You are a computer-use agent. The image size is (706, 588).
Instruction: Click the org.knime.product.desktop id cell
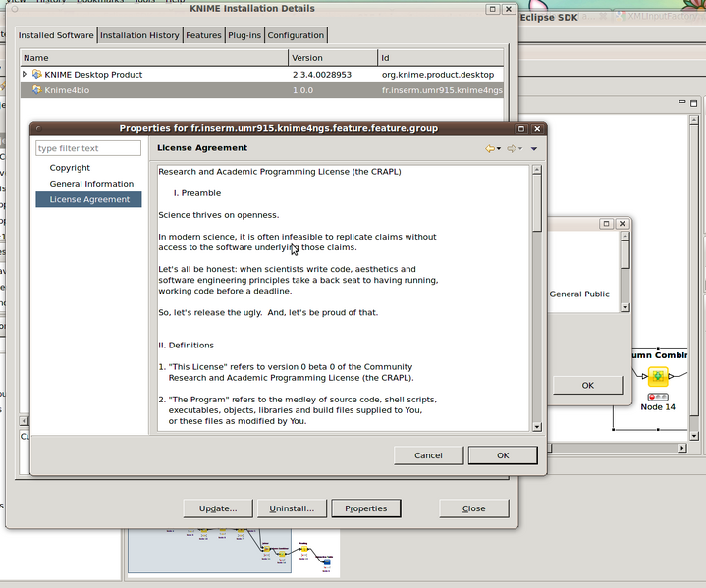click(x=438, y=75)
